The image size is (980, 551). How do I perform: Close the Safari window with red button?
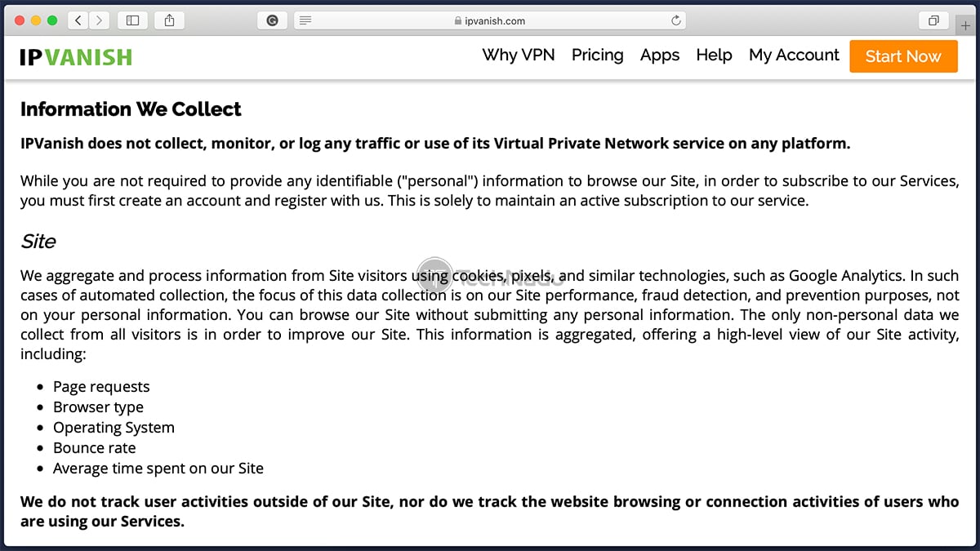tap(20, 20)
